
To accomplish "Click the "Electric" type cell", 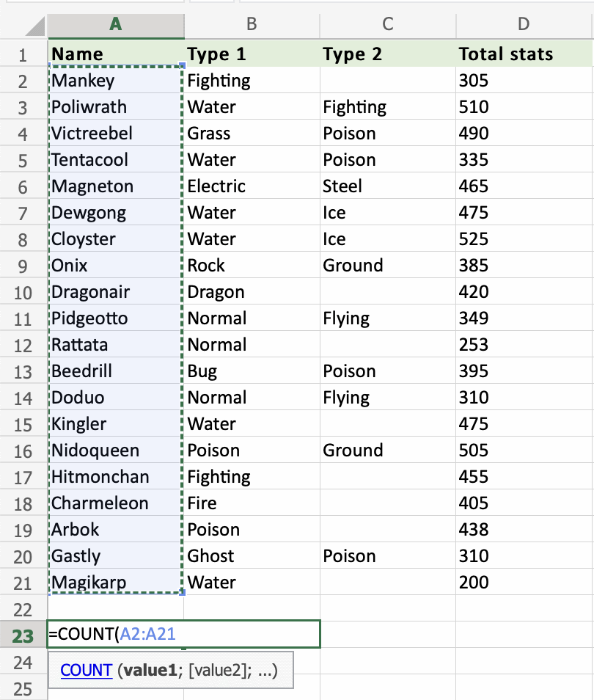I will click(x=252, y=186).
